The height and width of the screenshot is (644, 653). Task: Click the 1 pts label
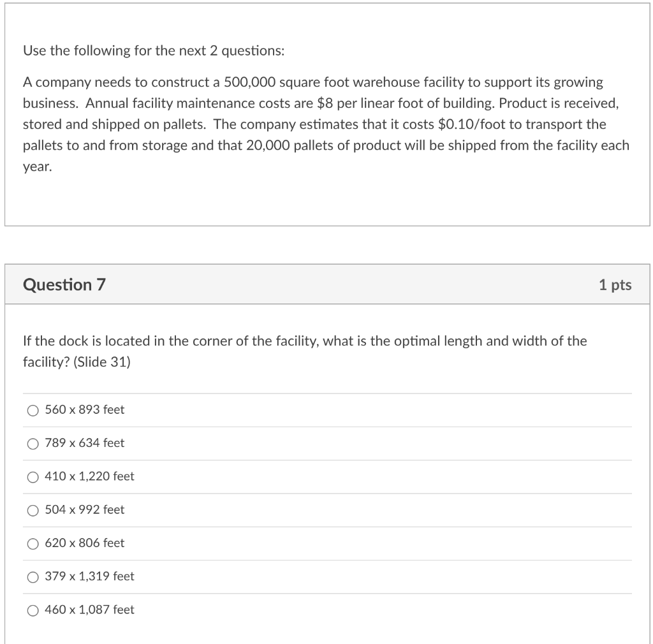(615, 285)
